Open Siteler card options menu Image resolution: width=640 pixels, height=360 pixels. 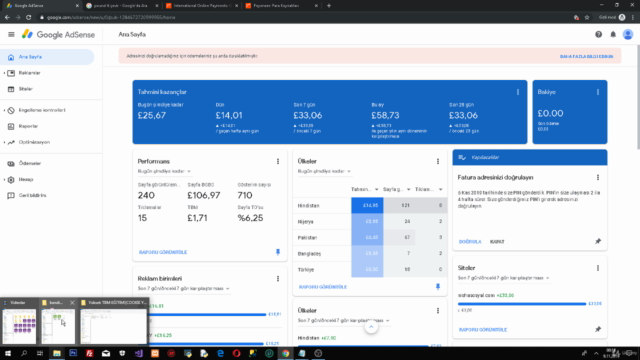coord(598,268)
